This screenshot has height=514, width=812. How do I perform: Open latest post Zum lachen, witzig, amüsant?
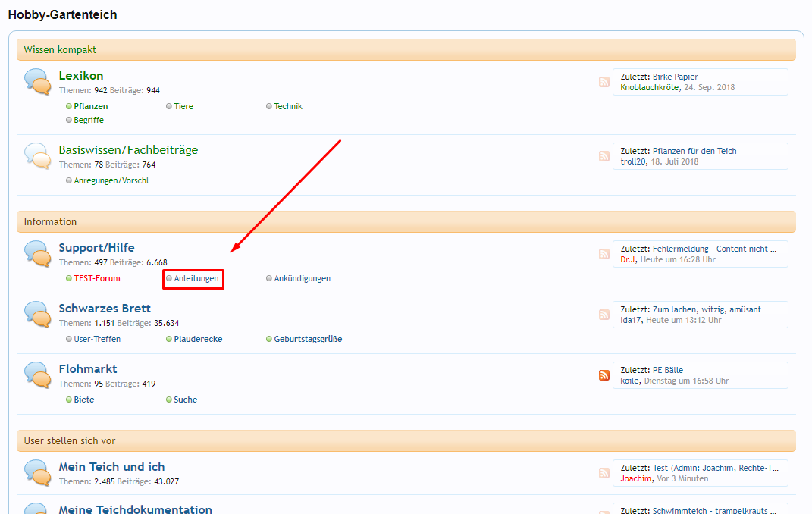pos(707,309)
